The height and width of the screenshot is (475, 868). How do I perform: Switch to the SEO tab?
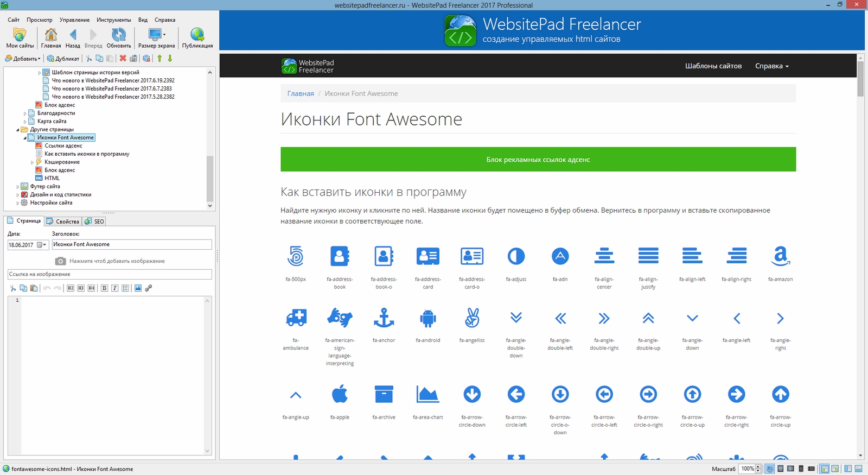pos(94,221)
